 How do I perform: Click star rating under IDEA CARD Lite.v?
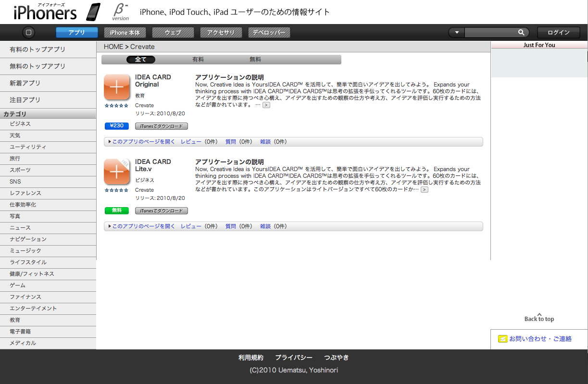pyautogui.click(x=117, y=190)
